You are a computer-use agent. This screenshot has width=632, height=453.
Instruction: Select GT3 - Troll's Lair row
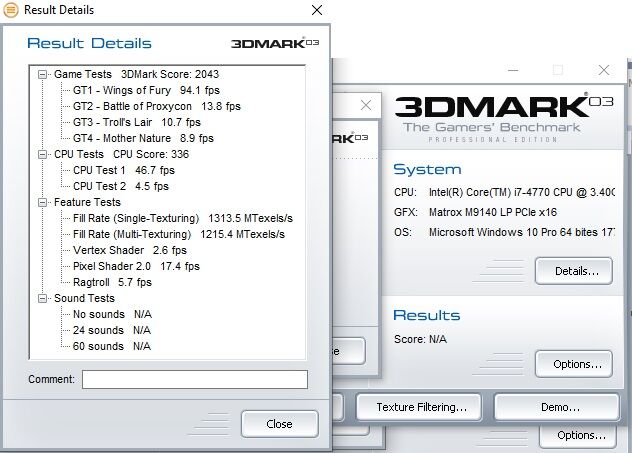137,122
